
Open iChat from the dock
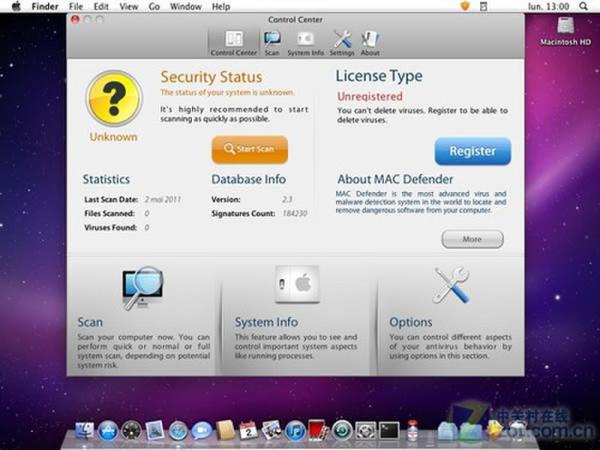pos(202,431)
